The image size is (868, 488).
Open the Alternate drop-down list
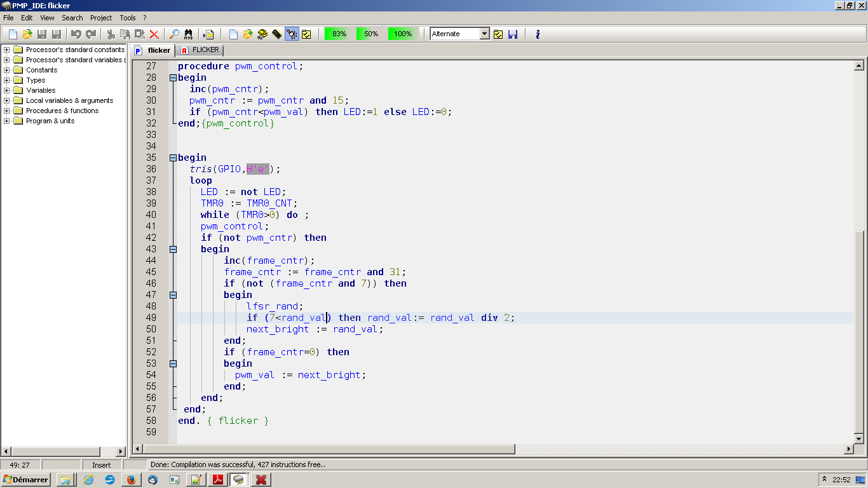coord(485,34)
